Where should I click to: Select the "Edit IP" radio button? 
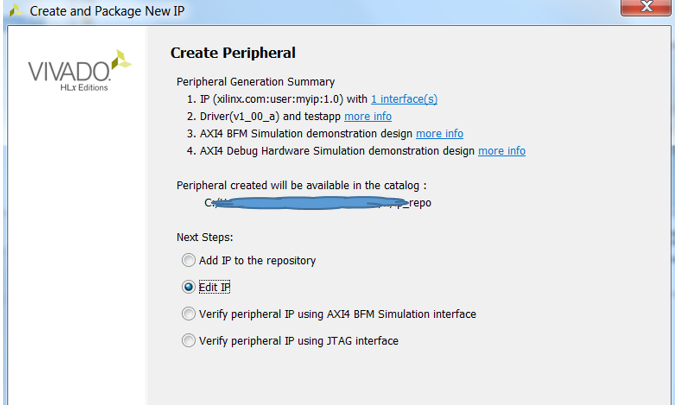coord(189,288)
